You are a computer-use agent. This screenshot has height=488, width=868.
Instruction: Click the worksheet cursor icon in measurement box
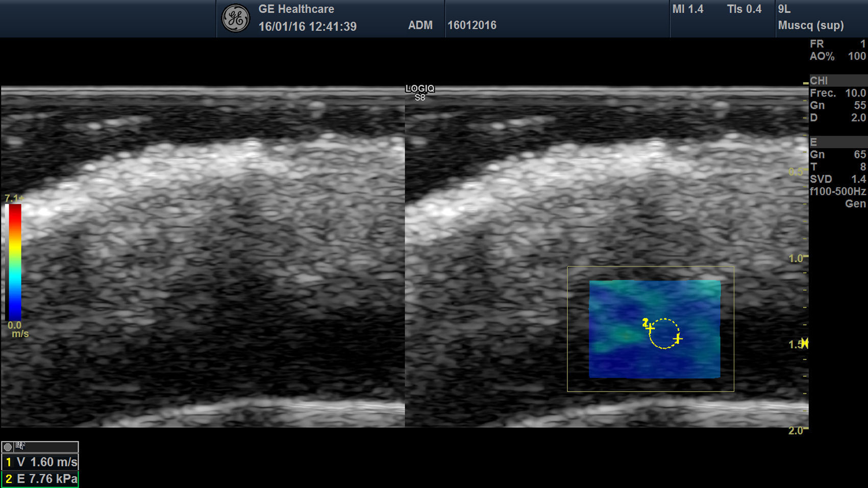click(20, 446)
